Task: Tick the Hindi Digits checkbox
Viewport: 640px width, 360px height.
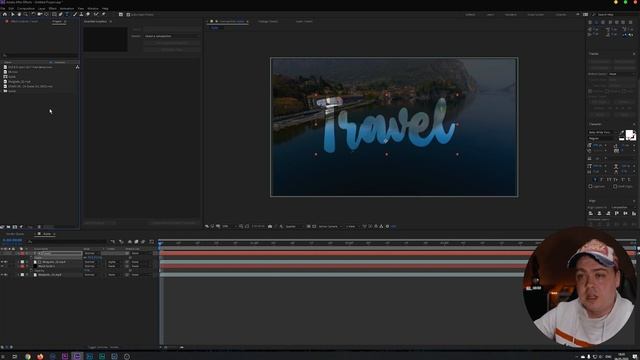Action: [x=615, y=186]
